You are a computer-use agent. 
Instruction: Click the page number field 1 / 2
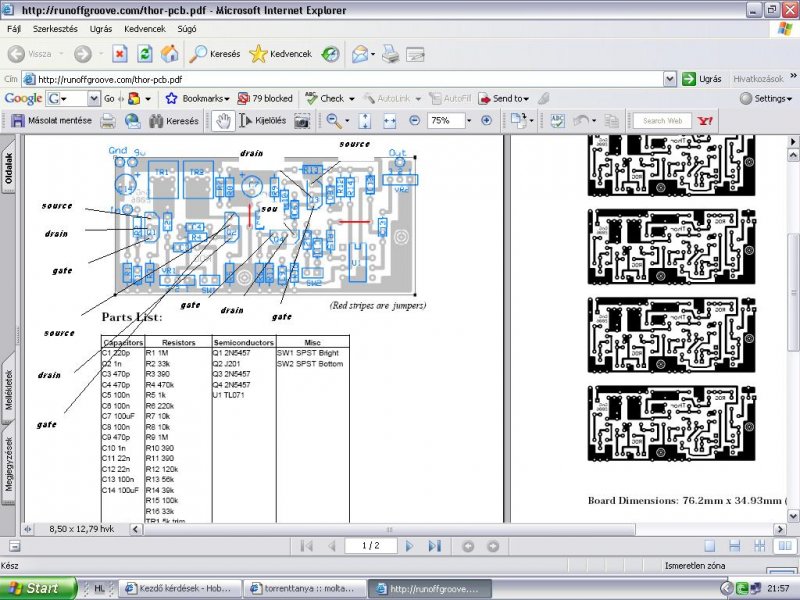click(x=371, y=546)
